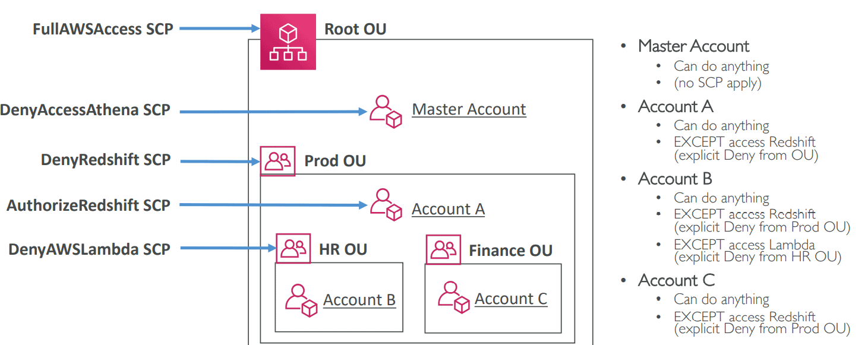The width and height of the screenshot is (868, 345).
Task: Click the Master Account bullet heading on right
Action: 693,46
